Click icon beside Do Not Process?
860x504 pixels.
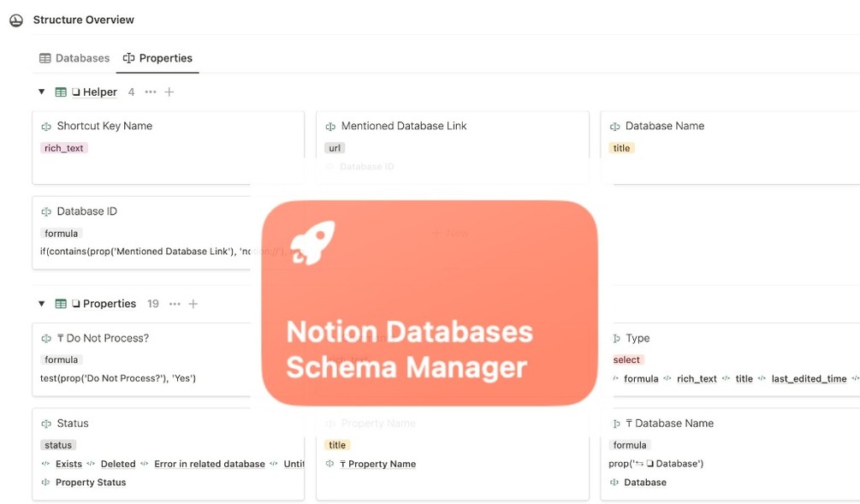coord(46,338)
